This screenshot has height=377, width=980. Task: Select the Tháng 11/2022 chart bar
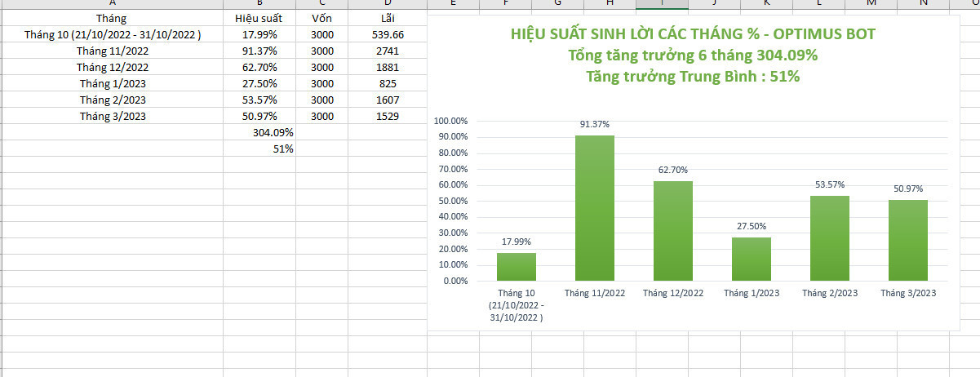(x=595, y=208)
